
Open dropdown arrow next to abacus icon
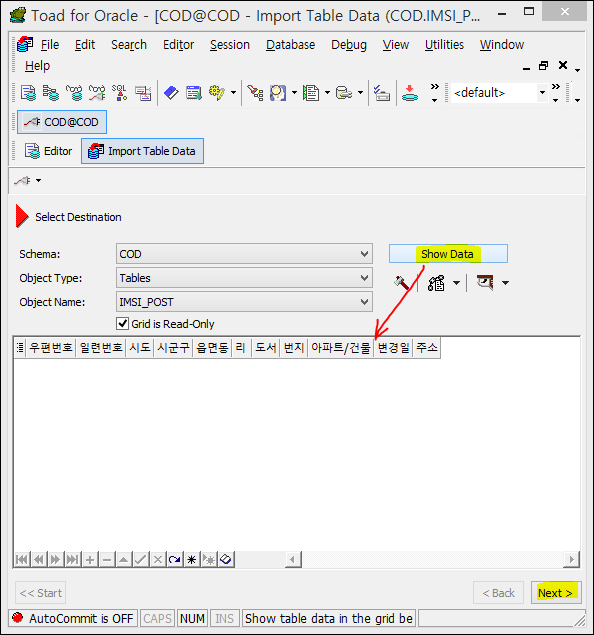(x=456, y=283)
